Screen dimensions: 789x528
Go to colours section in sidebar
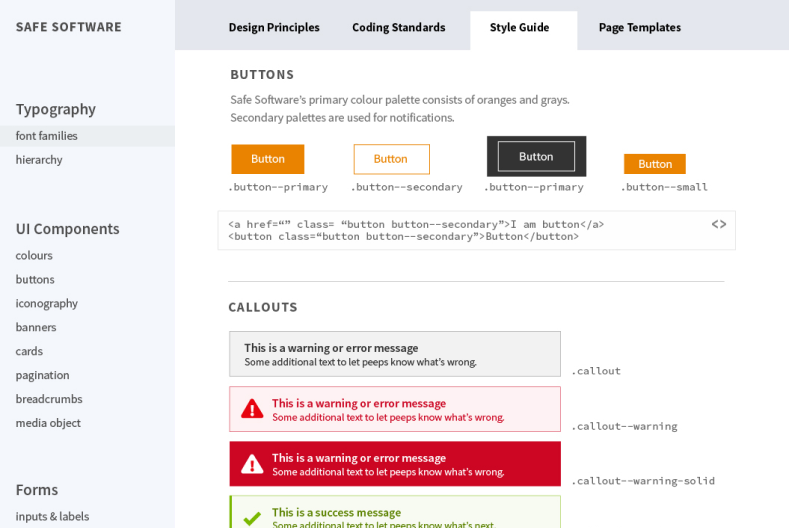(x=34, y=256)
